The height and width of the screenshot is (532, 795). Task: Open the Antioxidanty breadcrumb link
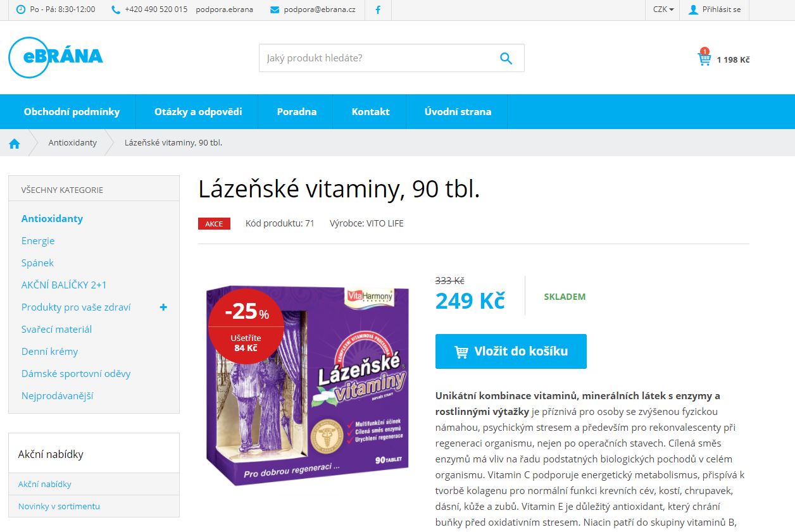tap(73, 143)
